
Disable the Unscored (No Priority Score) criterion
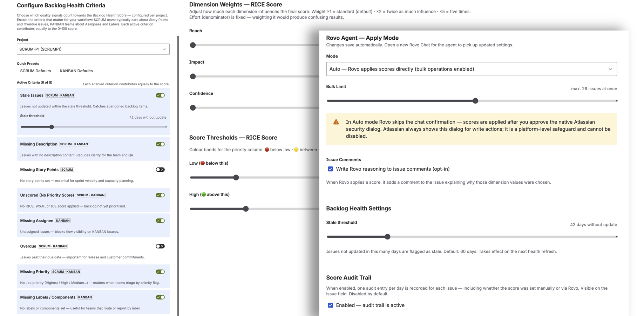pos(160,195)
